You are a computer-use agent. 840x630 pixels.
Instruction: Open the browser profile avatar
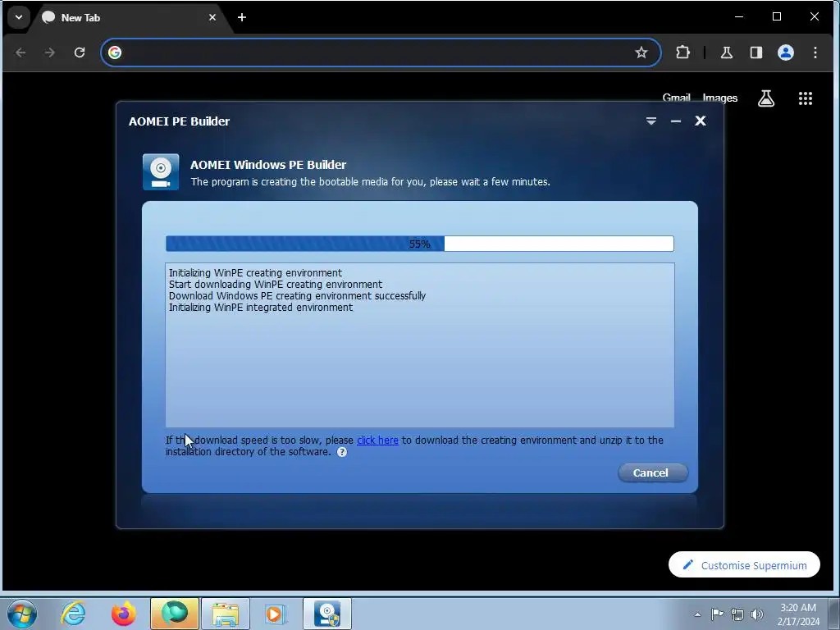tap(785, 52)
